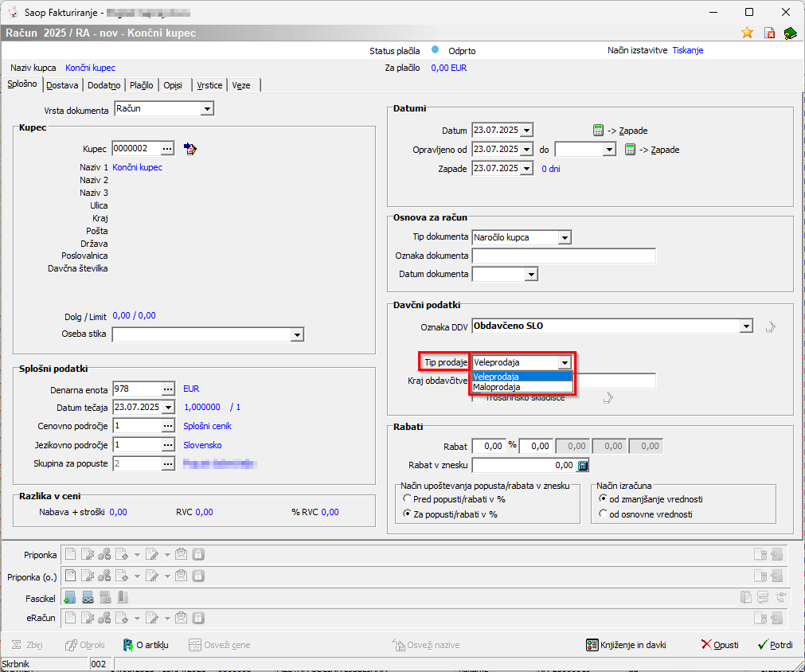
Task: Click the tree structure icon ending Fascikel row
Action: [x=781, y=597]
